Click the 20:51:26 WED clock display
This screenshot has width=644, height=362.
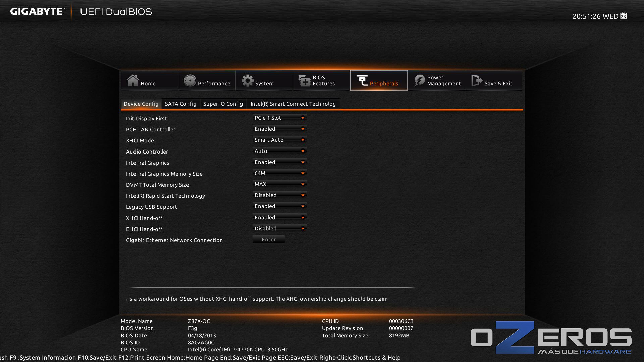(595, 16)
